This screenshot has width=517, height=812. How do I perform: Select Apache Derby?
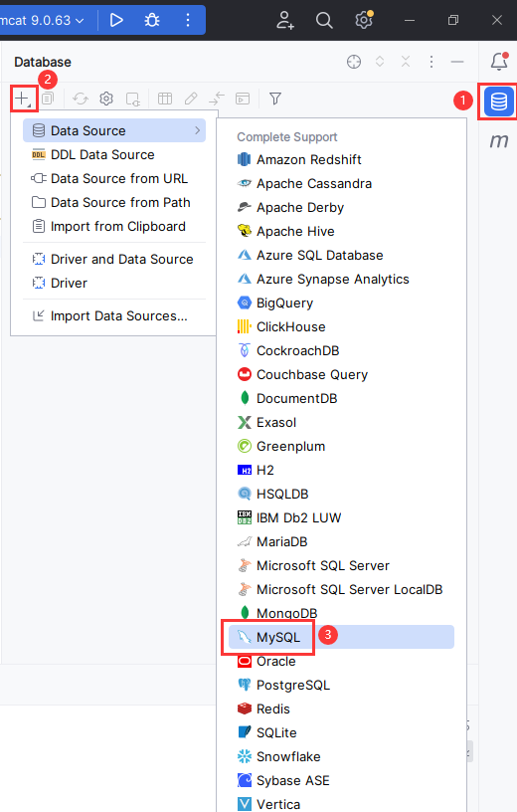[342, 207]
